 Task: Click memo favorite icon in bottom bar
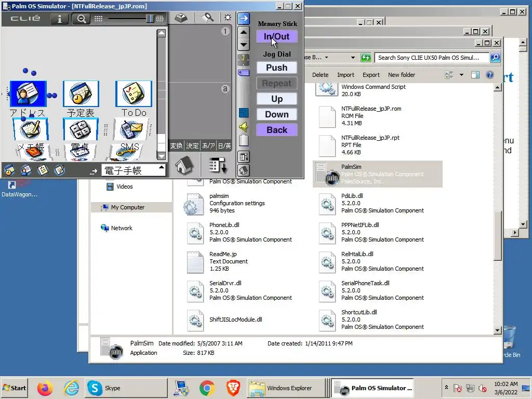[x=59, y=170]
